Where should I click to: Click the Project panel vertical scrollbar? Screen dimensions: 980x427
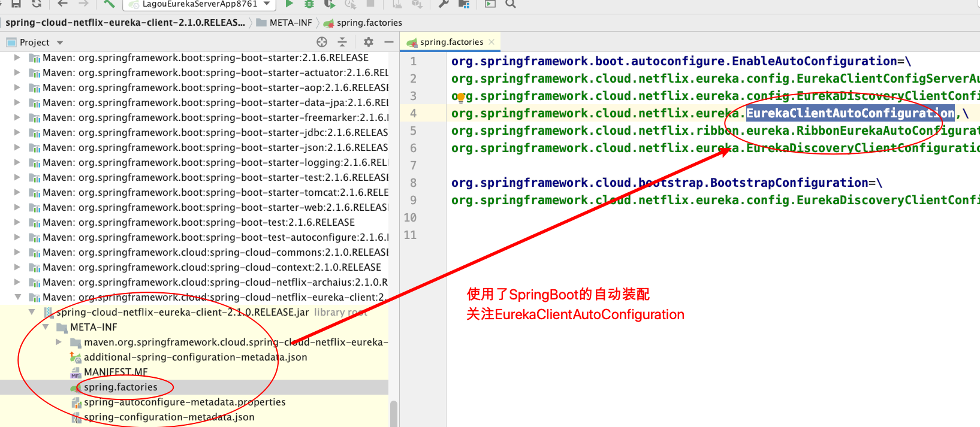[x=394, y=413]
